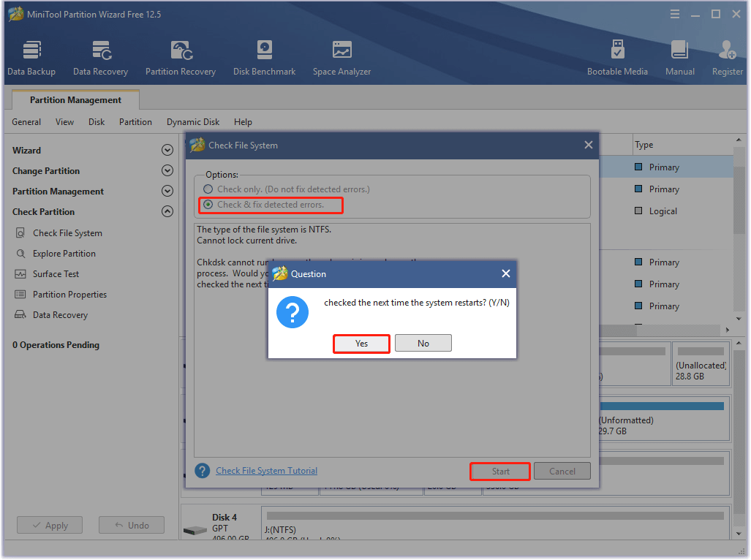Click the disk map scroll-down arrow
The image size is (751, 560).
click(739, 534)
